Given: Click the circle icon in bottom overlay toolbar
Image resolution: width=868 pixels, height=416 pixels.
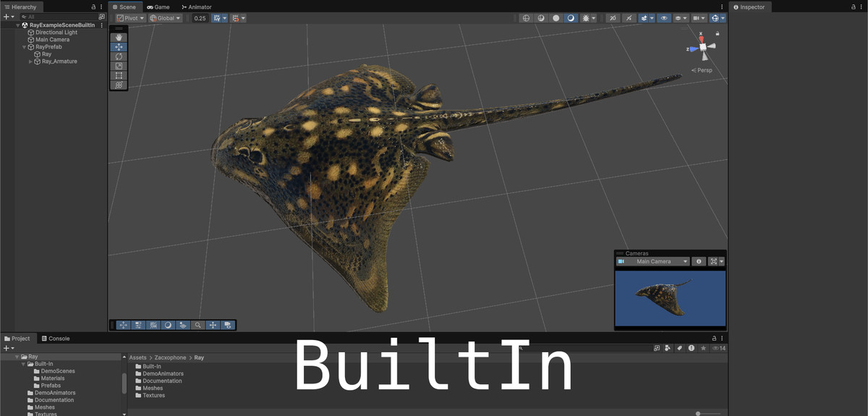Looking at the screenshot, I should [x=168, y=326].
